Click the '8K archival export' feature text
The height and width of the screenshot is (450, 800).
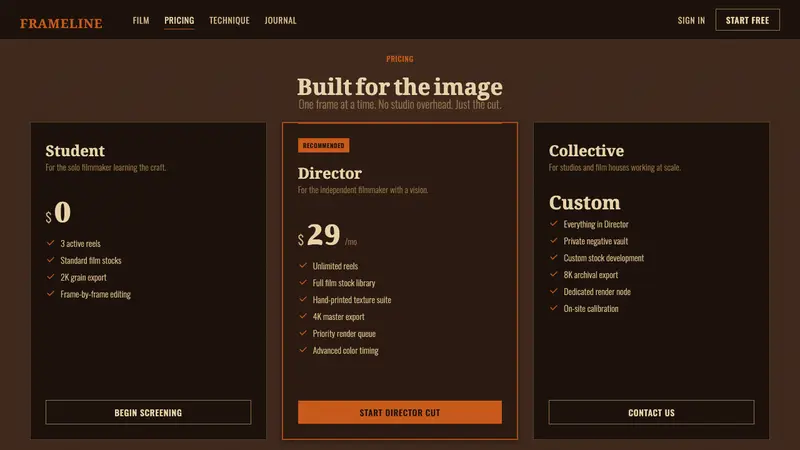(590, 275)
